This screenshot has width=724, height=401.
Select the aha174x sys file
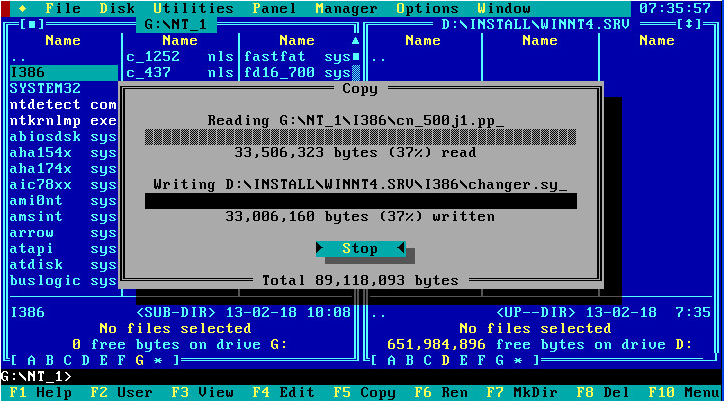coord(63,169)
